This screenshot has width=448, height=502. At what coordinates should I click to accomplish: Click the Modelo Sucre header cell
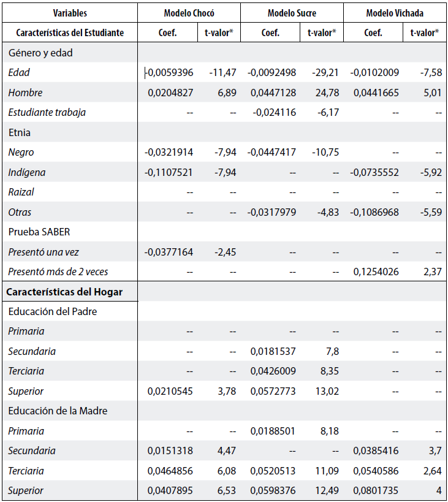point(292,13)
